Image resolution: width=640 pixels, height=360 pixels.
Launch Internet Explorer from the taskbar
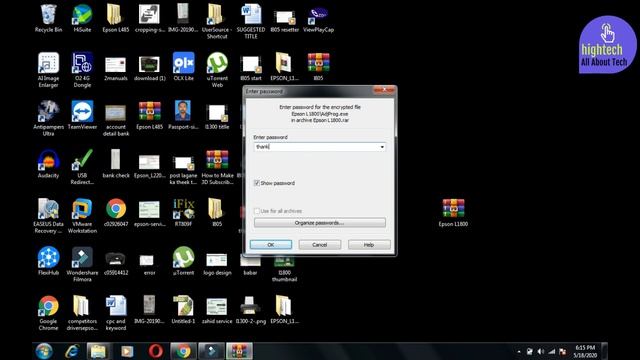coord(72,351)
